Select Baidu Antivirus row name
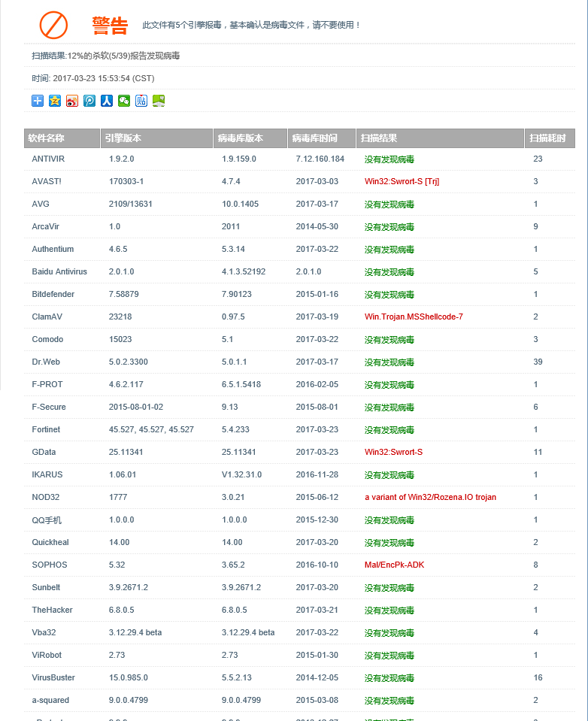The width and height of the screenshot is (588, 721). [59, 271]
